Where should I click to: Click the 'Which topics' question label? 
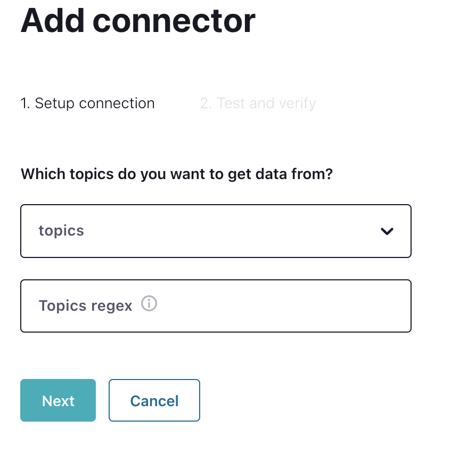tap(176, 174)
